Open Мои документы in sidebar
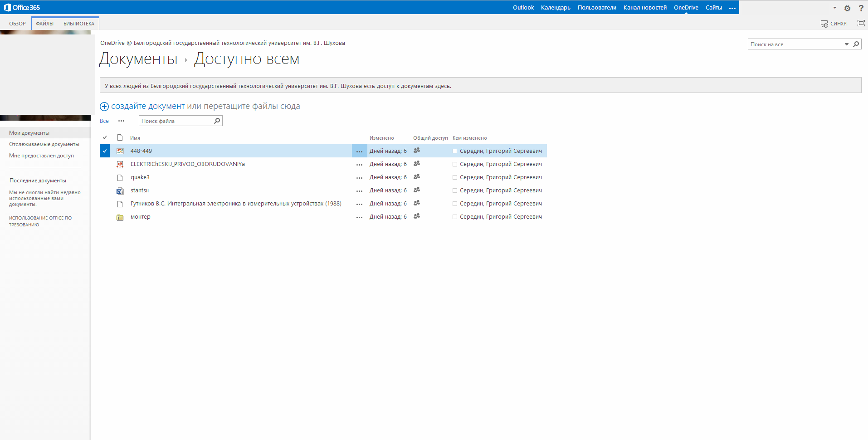This screenshot has height=440, width=868. [29, 133]
